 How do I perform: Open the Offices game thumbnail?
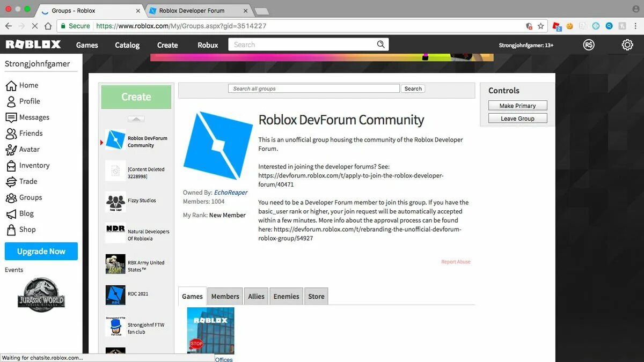point(210,331)
